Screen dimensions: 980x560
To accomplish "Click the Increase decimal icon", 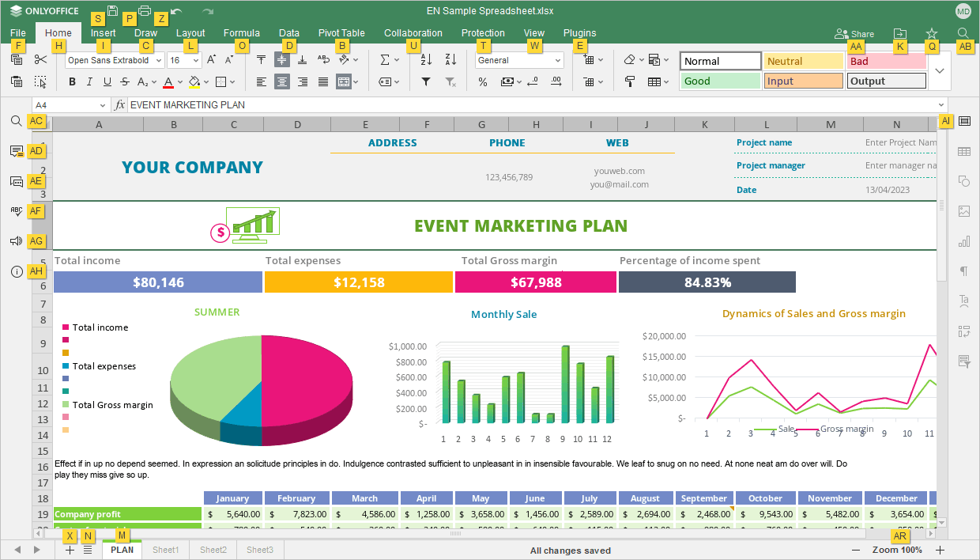I will tap(555, 81).
